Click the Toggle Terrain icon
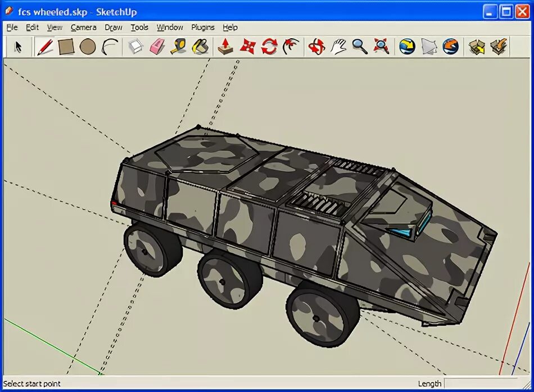This screenshot has width=534, height=392. 429,47
